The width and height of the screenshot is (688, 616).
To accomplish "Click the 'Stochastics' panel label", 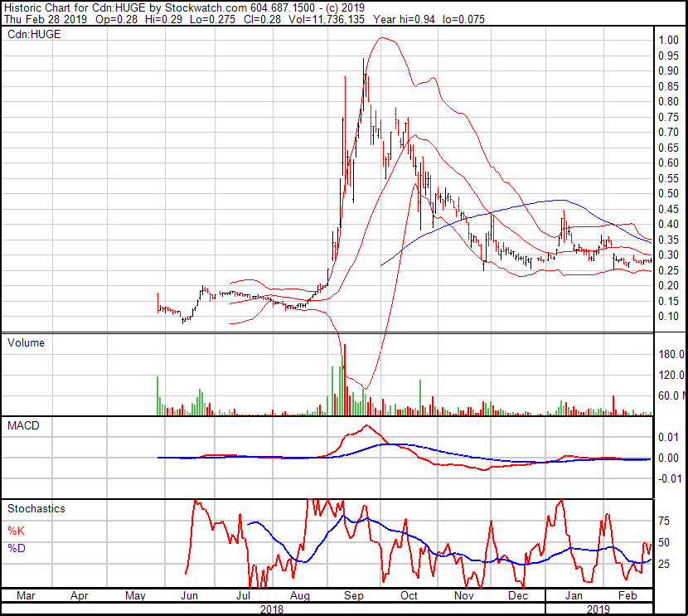I will coord(36,508).
